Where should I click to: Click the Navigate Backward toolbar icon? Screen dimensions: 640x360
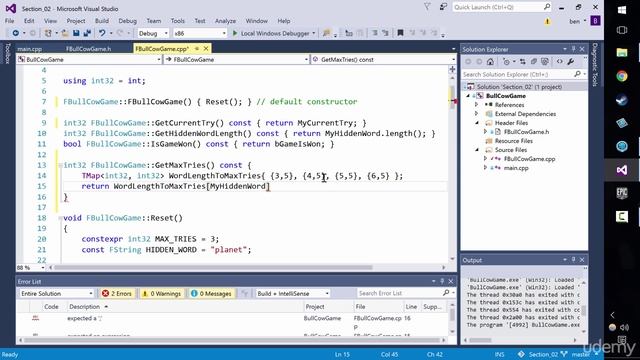[15, 33]
